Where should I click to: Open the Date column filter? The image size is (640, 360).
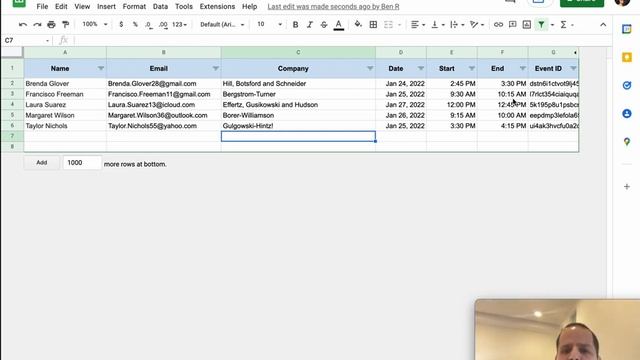pyautogui.click(x=421, y=69)
